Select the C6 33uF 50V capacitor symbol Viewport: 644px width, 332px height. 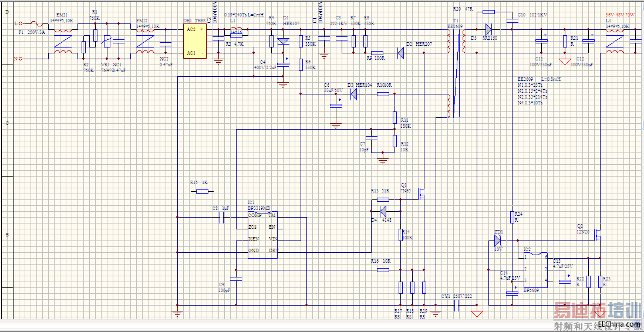tap(336, 105)
